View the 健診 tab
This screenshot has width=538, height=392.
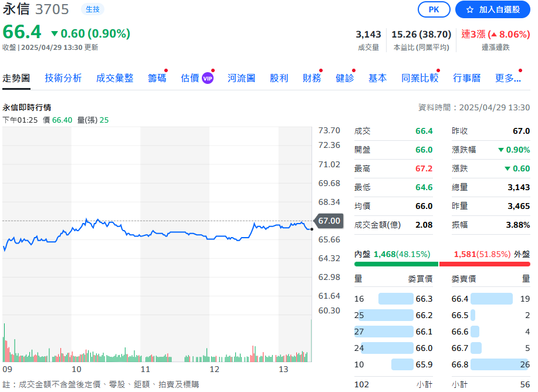(344, 78)
